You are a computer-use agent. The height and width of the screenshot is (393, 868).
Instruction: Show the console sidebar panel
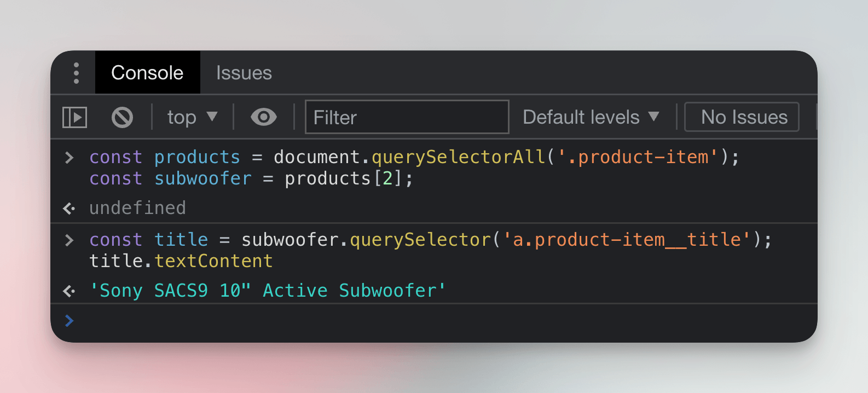75,117
